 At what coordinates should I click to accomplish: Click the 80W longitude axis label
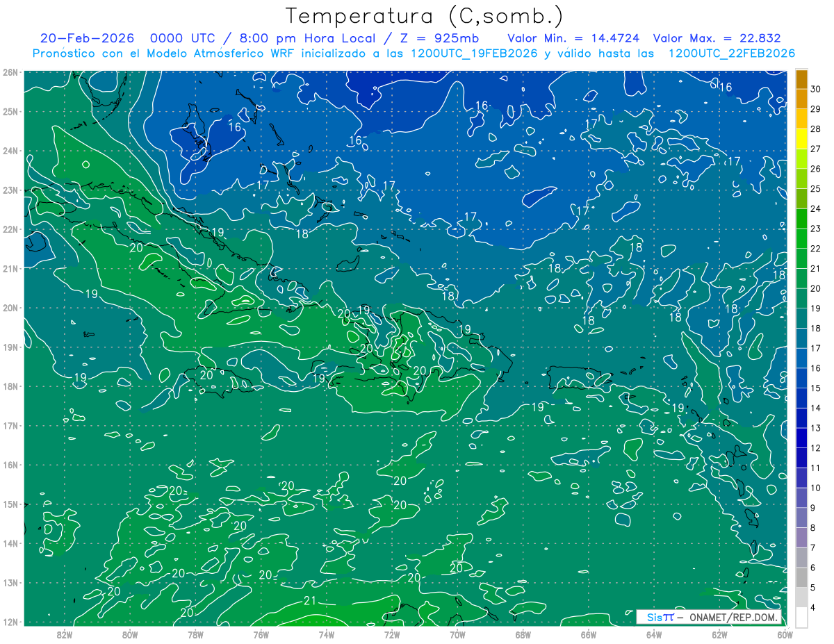(129, 634)
